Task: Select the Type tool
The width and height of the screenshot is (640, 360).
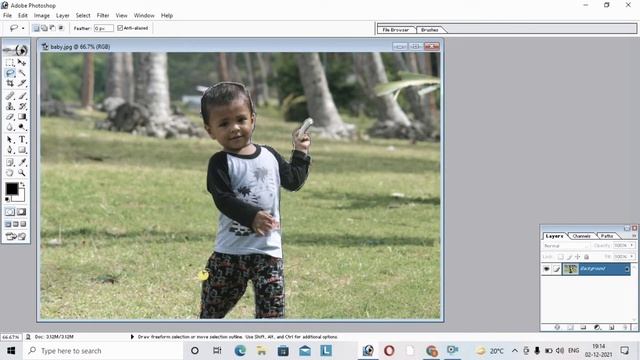Action: point(22,140)
